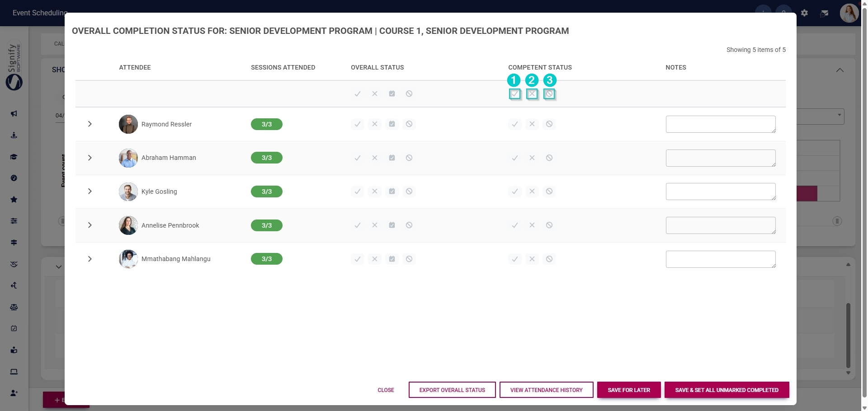Mark Annelise Pennbrook overall status checkmark
The width and height of the screenshot is (868, 411).
pyautogui.click(x=357, y=225)
